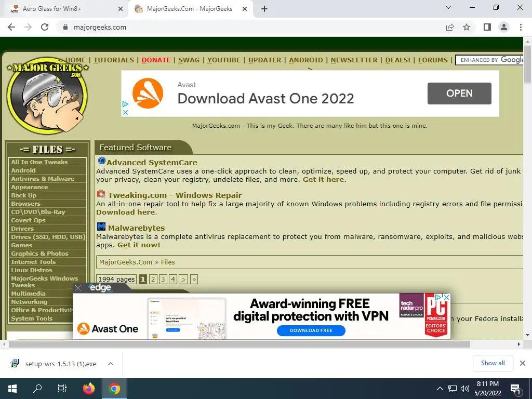Open Malwarebytes title link
This screenshot has height=399, width=532.
point(137,228)
